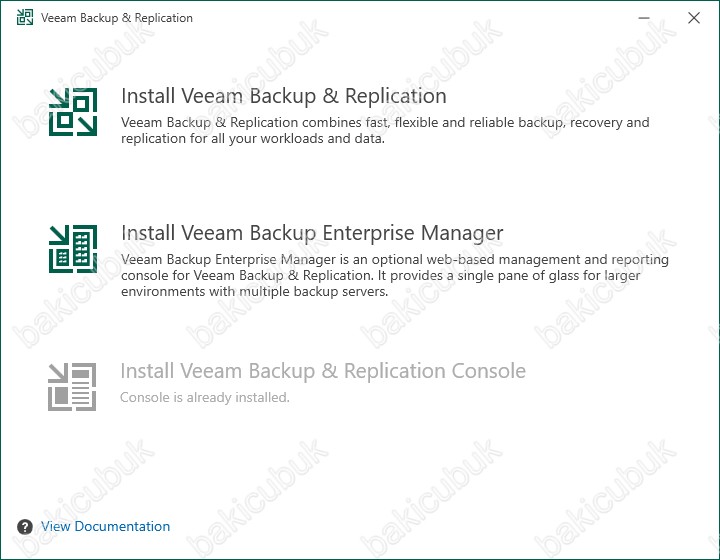Select the Install Veeam Backup & Replication heading
Viewport: 720px width, 560px height.
click(x=284, y=96)
